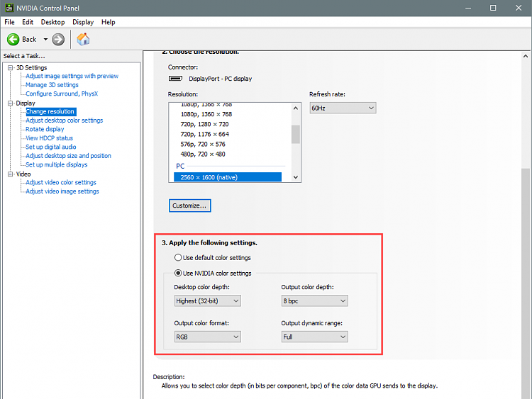532x399 pixels.
Task: Click resolution list scroll up arrow
Action: pyautogui.click(x=296, y=108)
